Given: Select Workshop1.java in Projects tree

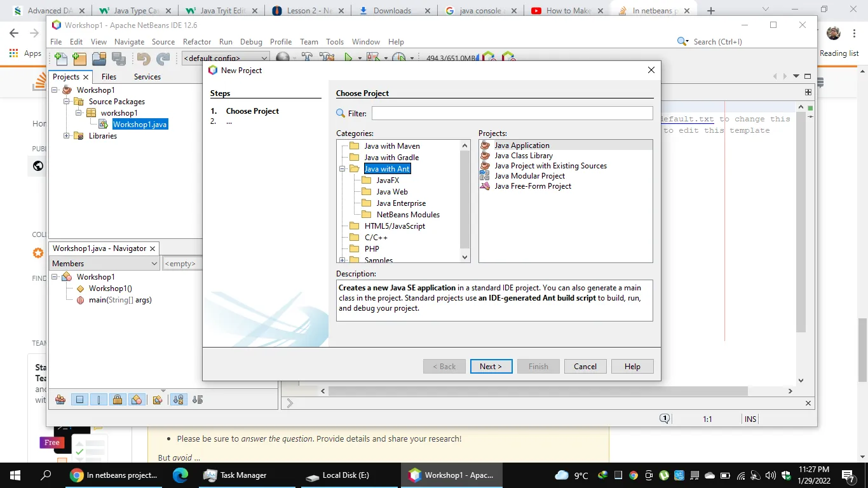Looking at the screenshot, I should [x=140, y=125].
